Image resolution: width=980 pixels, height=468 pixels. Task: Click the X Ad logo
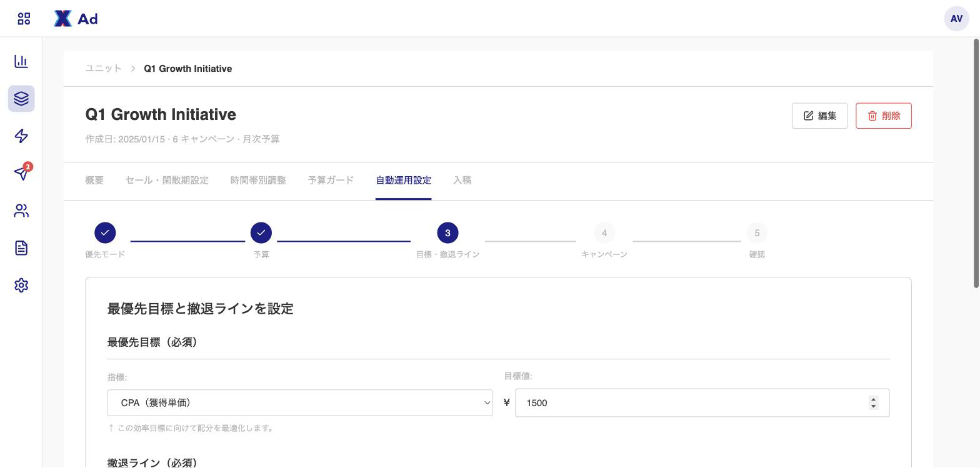tap(76, 19)
